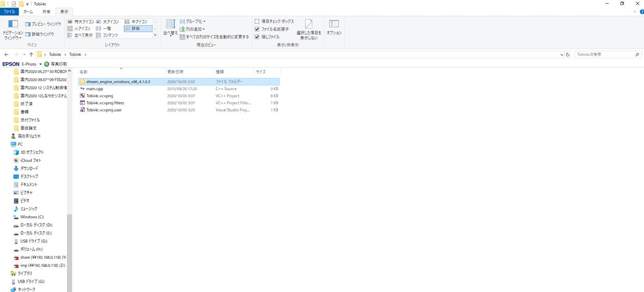644x292 pixels.
Task: Open quick access toolbar customize dropdown
Action: coord(28,4)
